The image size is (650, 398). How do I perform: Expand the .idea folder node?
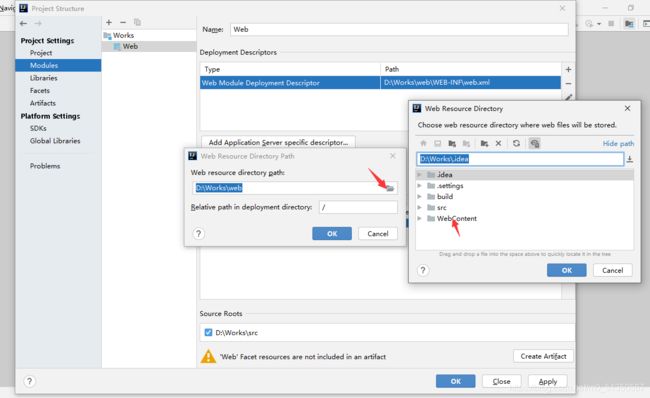tap(420, 175)
